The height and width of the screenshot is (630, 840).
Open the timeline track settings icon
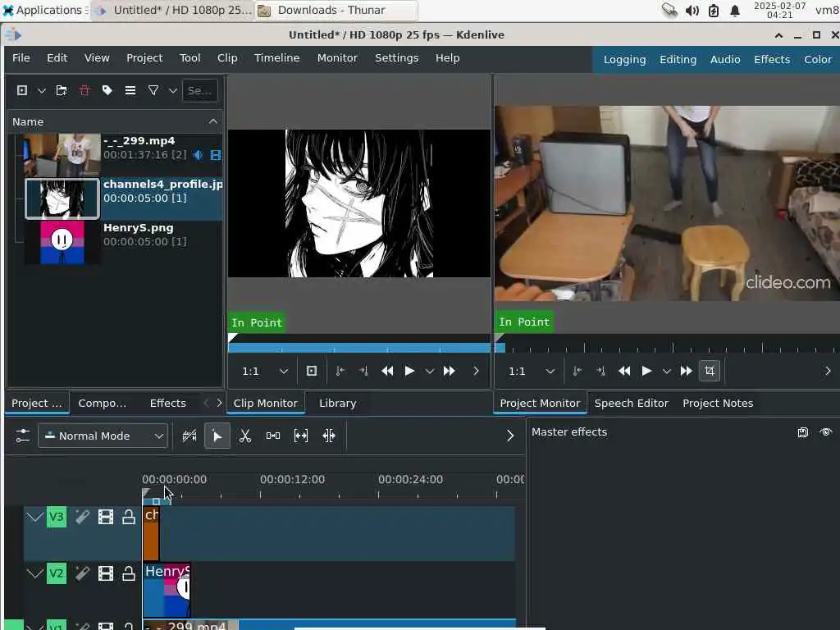tap(22, 436)
